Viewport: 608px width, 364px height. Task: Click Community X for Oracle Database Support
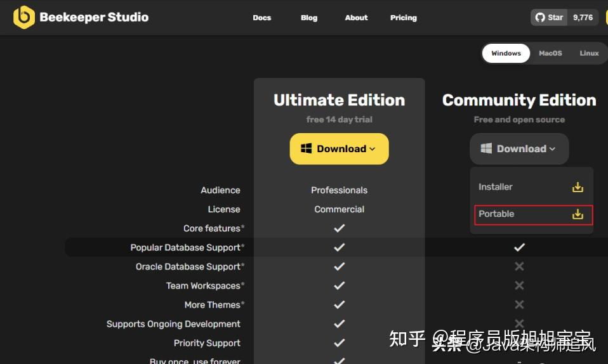coord(519,266)
